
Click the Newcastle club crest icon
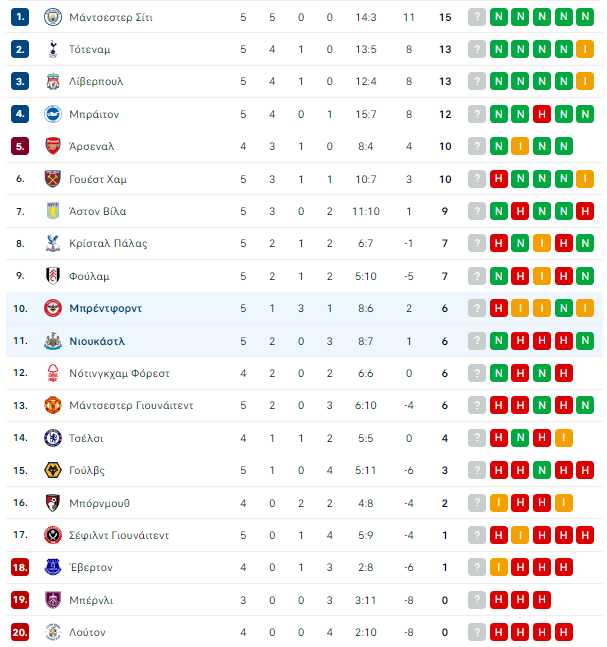[53, 341]
